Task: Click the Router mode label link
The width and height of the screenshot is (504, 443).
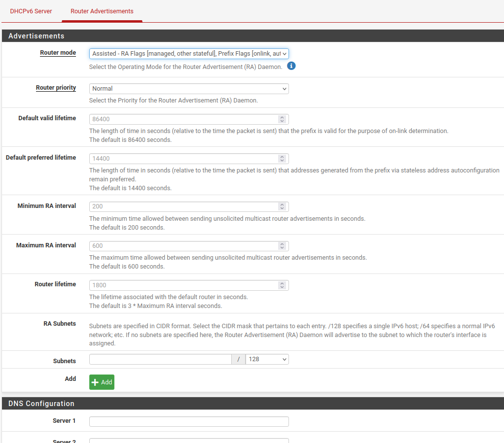Action: pyautogui.click(x=58, y=53)
